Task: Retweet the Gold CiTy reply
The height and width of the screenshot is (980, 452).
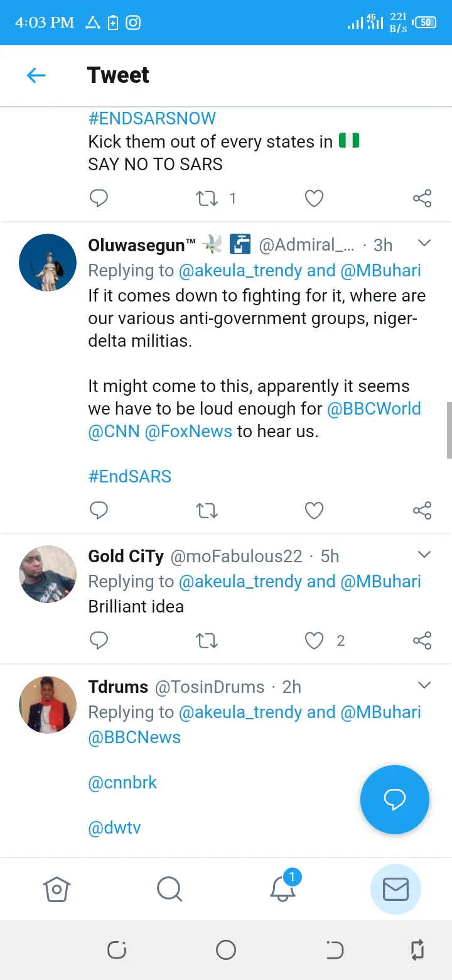Action: [207, 641]
